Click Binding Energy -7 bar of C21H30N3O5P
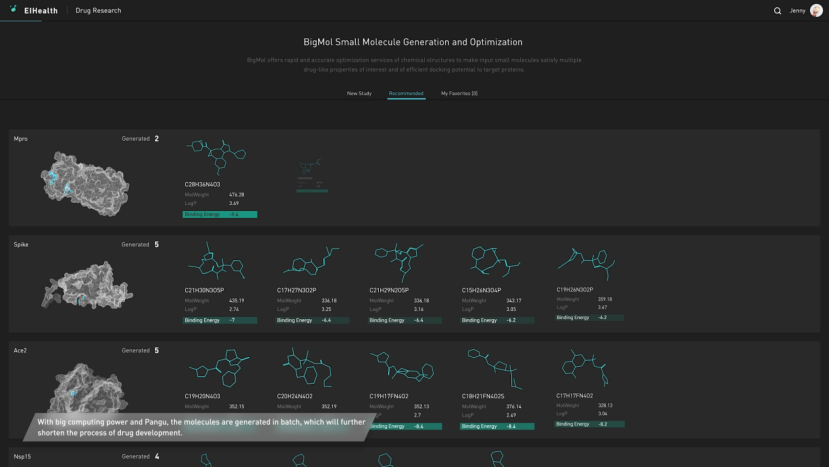Viewport: 830px width, 467px height. click(x=220, y=320)
